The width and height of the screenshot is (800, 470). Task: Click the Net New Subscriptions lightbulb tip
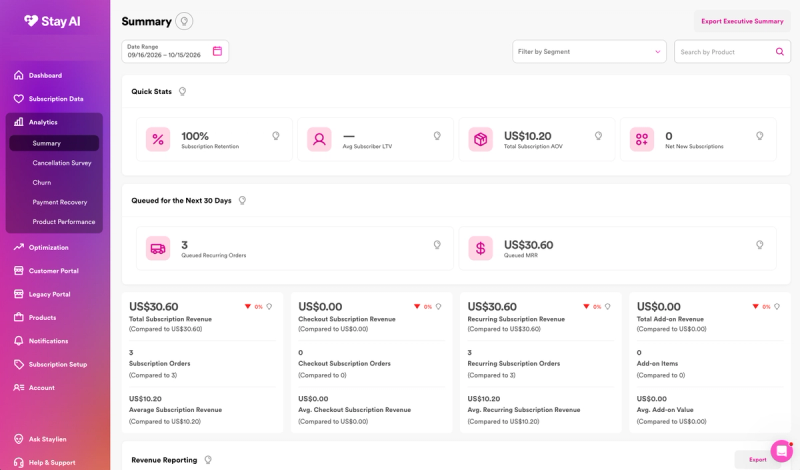click(759, 136)
